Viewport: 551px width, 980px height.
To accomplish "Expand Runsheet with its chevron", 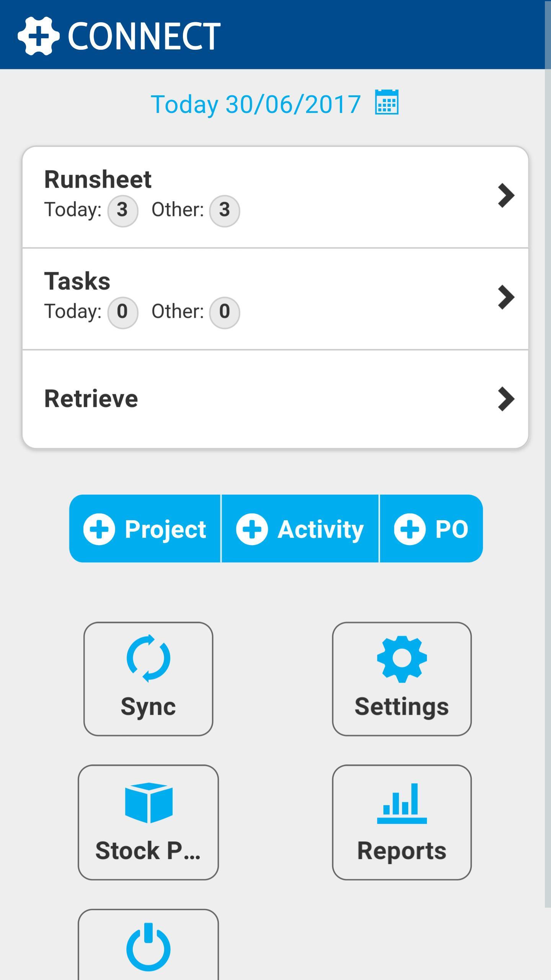I will (x=506, y=196).
